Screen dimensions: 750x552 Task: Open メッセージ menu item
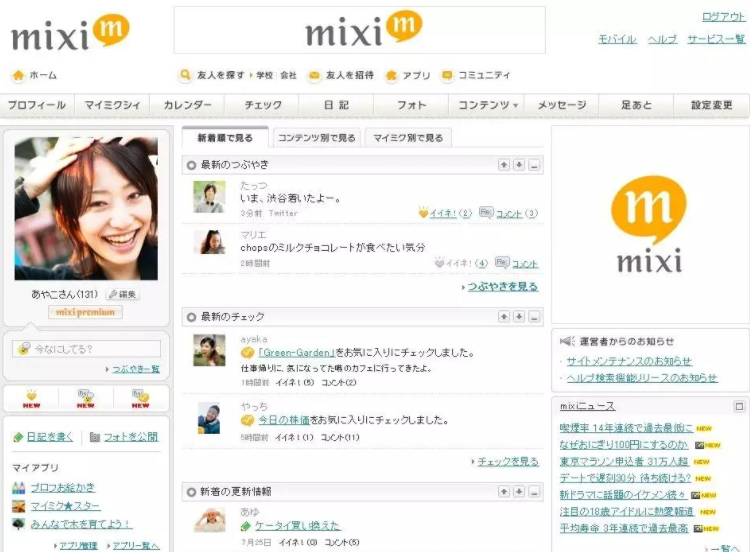pos(562,105)
